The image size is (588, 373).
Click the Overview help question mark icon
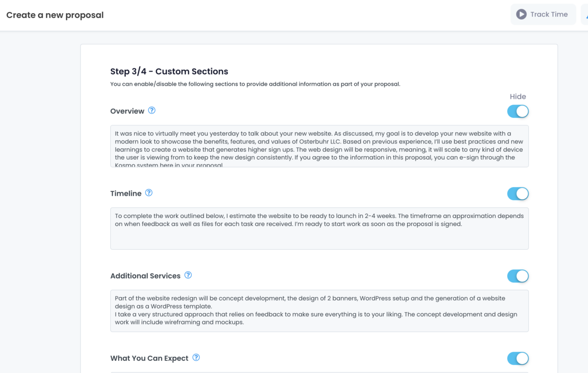152,111
